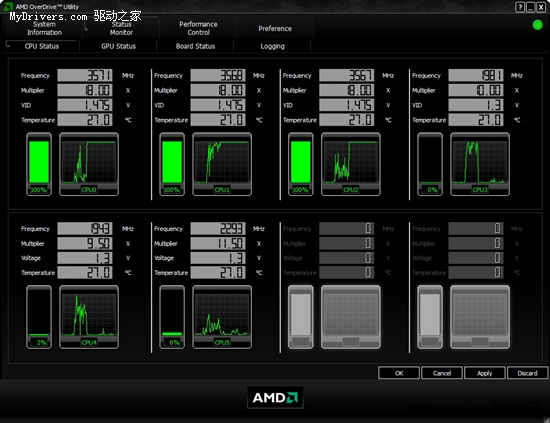
Task: Click the CPU3 0% load bar
Action: click(x=430, y=164)
